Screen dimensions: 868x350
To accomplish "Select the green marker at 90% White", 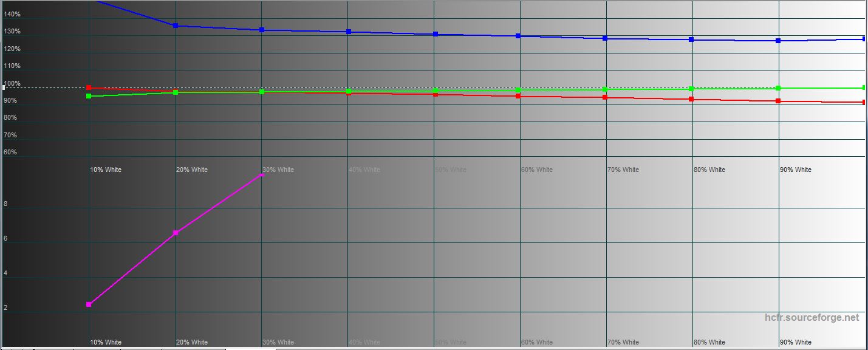I will (778, 88).
